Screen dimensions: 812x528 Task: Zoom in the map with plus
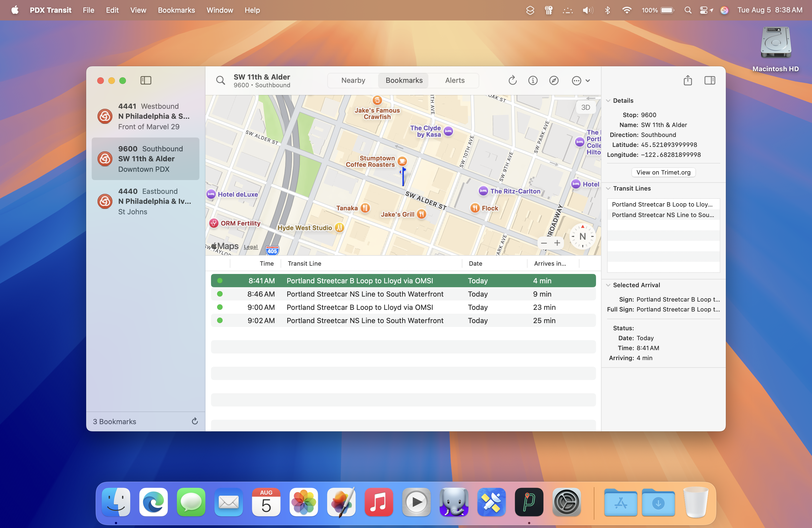557,243
